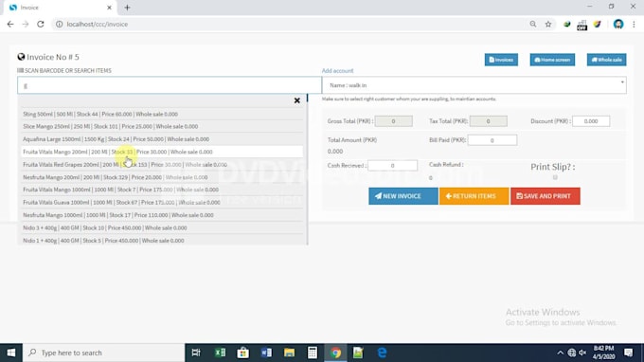The width and height of the screenshot is (644, 362).
Task: Bookmark this page with the star
Action: click(548, 25)
